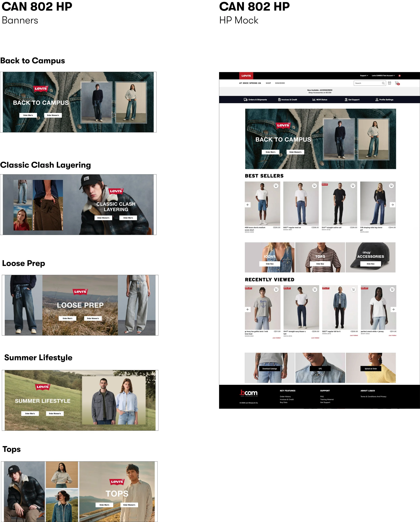Open the Order History footer link
Viewport: 420px width, 522px height.
pos(285,397)
